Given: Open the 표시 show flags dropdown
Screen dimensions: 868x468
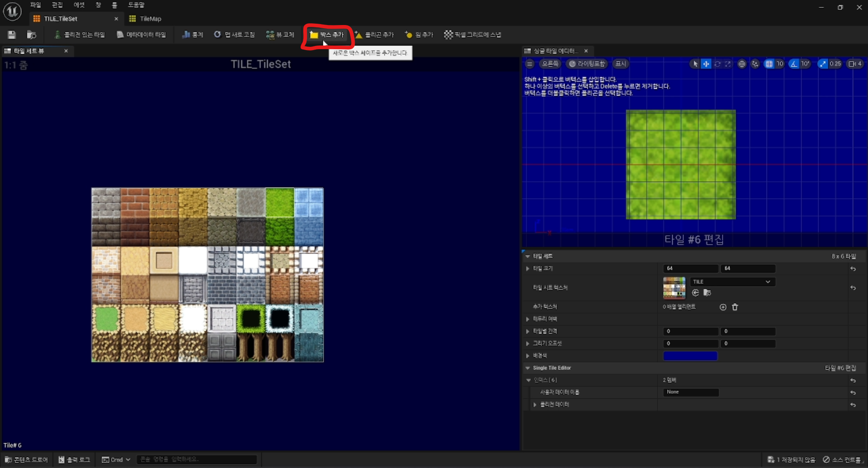Looking at the screenshot, I should pyautogui.click(x=620, y=64).
